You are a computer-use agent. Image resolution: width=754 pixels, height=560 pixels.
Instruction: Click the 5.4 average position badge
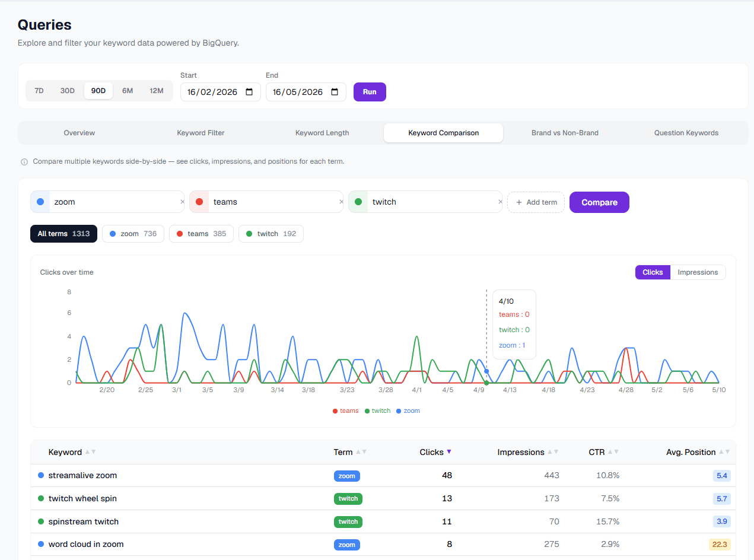tap(722, 476)
